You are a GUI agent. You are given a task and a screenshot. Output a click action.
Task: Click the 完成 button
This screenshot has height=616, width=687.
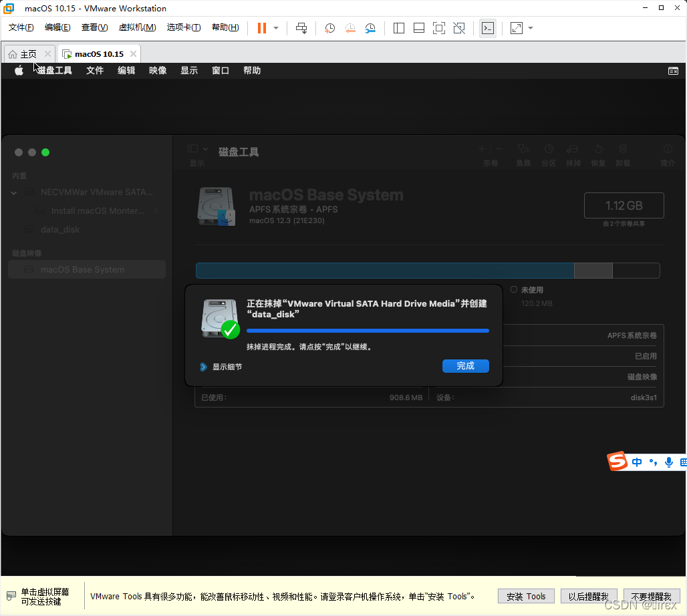(466, 366)
